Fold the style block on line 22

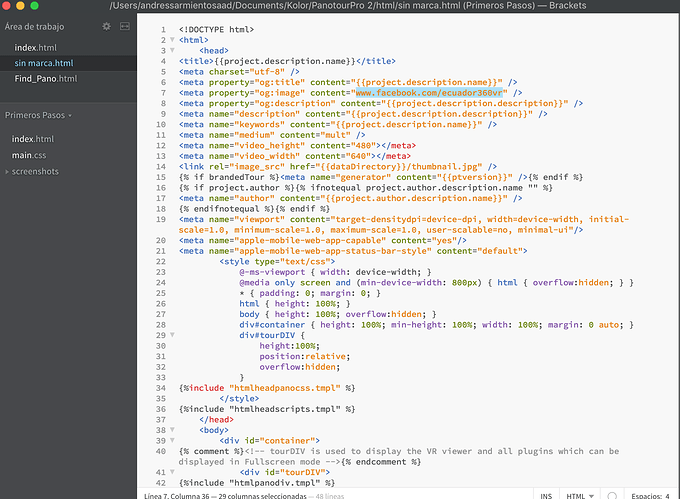170,260
